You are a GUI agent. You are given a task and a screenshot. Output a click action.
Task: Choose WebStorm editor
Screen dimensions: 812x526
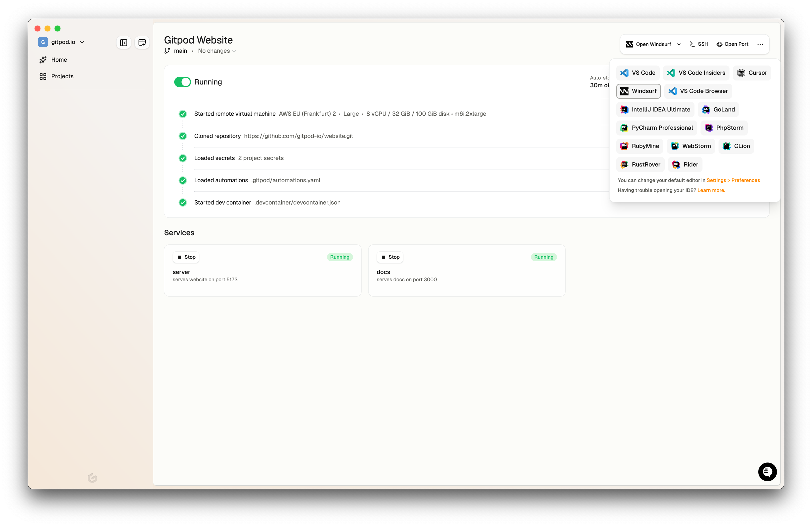click(x=690, y=146)
